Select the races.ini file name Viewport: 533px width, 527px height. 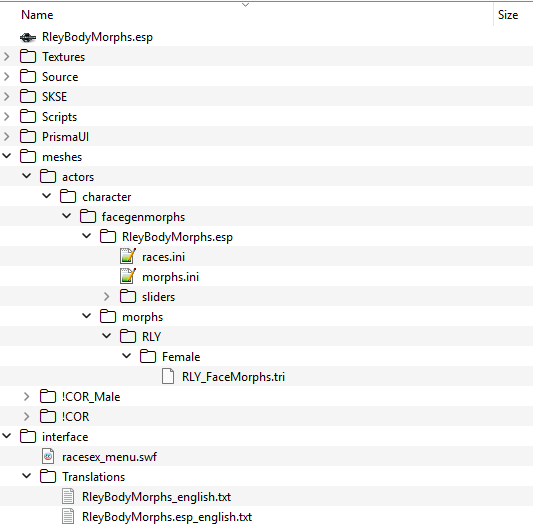pos(164,257)
